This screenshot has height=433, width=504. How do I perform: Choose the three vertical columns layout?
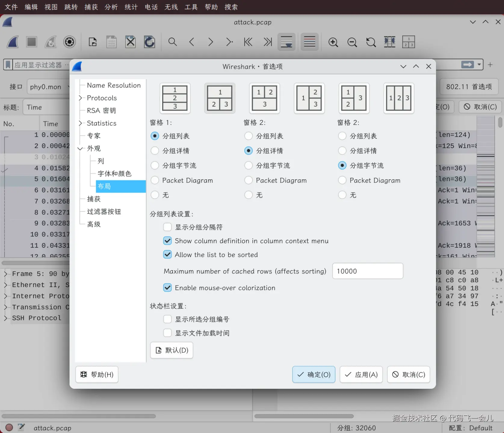[399, 98]
